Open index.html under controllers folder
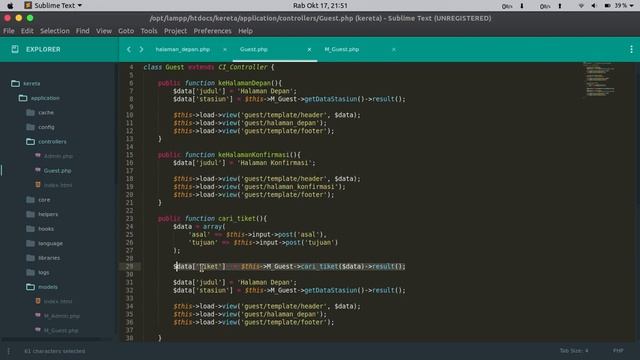The height and width of the screenshot is (360, 640). 58,185
